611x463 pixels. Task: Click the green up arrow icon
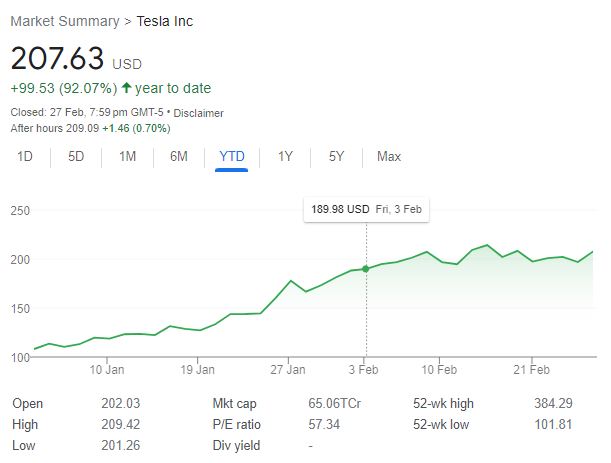[125, 88]
